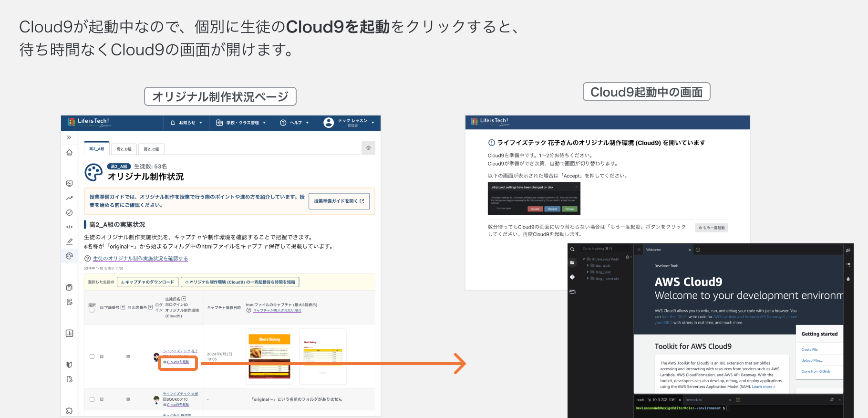
Task: Open the お知らせ notifications dropdown
Action: (x=186, y=123)
